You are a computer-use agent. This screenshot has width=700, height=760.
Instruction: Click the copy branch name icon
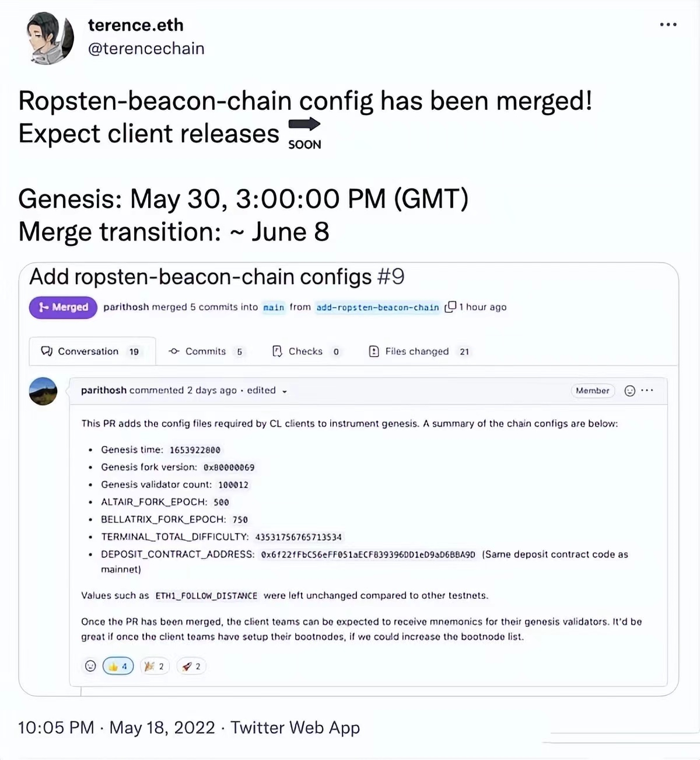pos(451,306)
